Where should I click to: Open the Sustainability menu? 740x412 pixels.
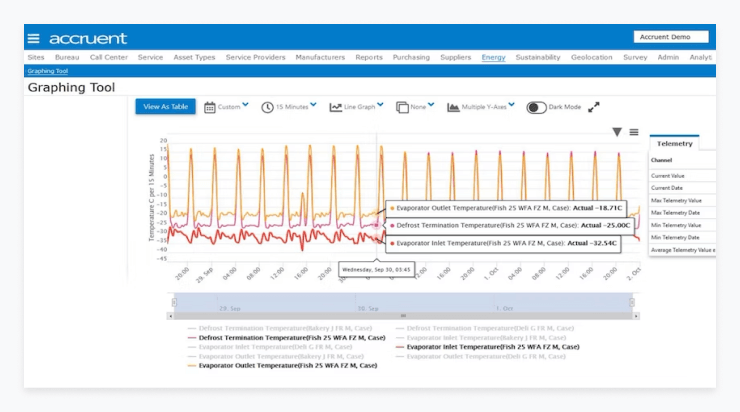pos(538,57)
